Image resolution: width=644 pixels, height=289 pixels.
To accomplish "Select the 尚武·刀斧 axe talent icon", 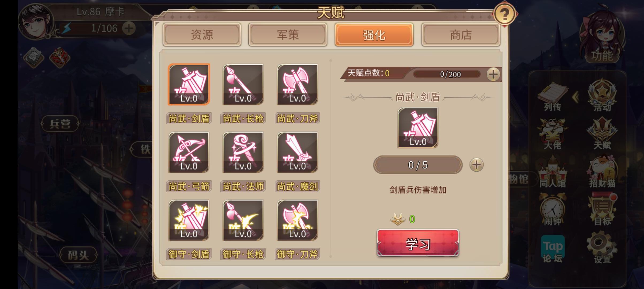I will tap(297, 85).
